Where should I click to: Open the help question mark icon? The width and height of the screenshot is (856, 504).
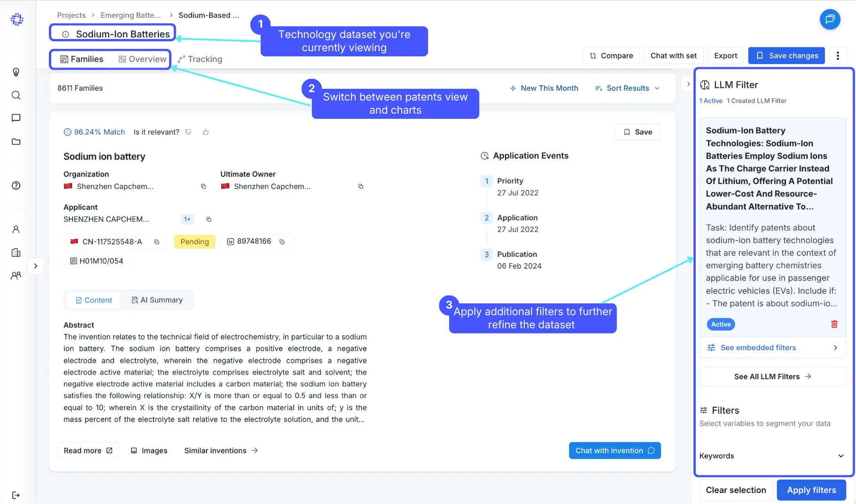coord(16,186)
